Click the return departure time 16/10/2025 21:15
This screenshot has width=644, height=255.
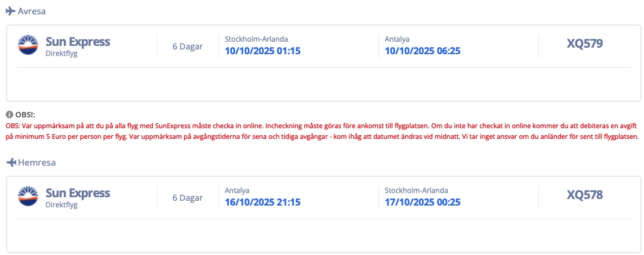coord(262,203)
